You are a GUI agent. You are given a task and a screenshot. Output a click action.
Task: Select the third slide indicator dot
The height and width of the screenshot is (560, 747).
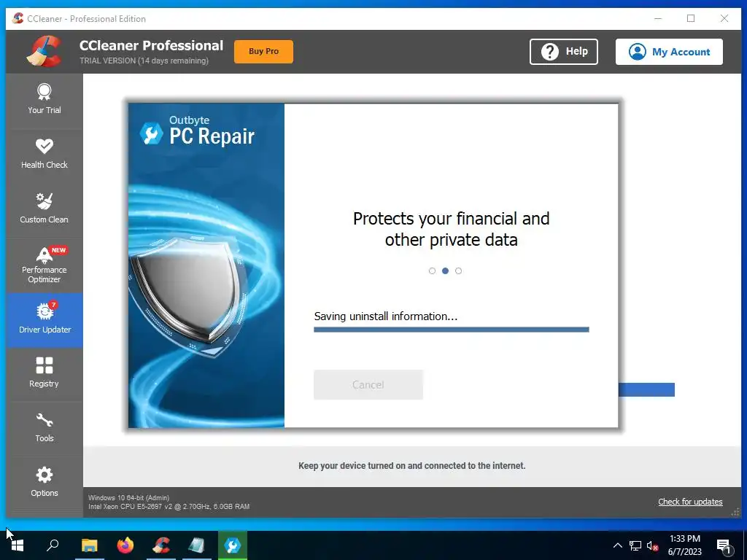click(458, 271)
